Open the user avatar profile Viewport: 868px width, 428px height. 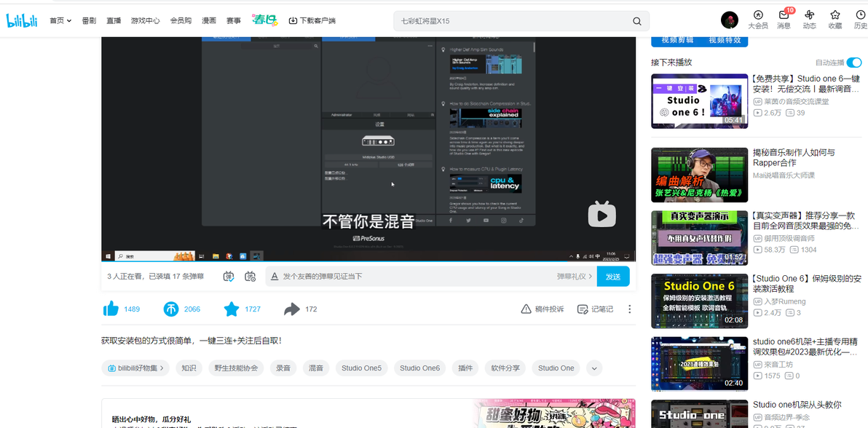tap(729, 20)
